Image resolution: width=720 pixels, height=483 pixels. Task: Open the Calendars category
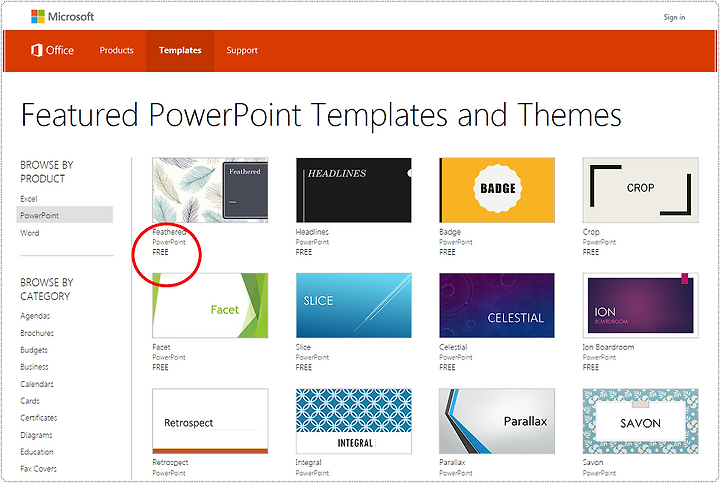(37, 384)
